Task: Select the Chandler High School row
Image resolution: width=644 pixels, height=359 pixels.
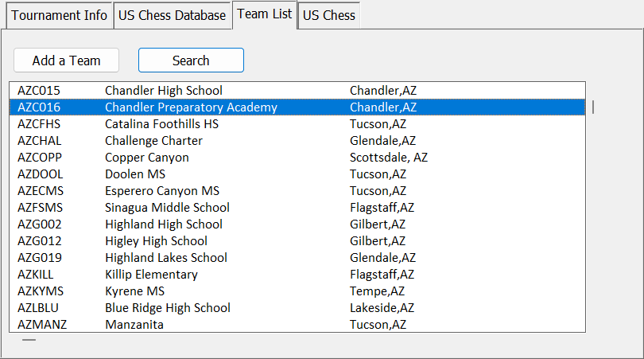Action: point(164,91)
